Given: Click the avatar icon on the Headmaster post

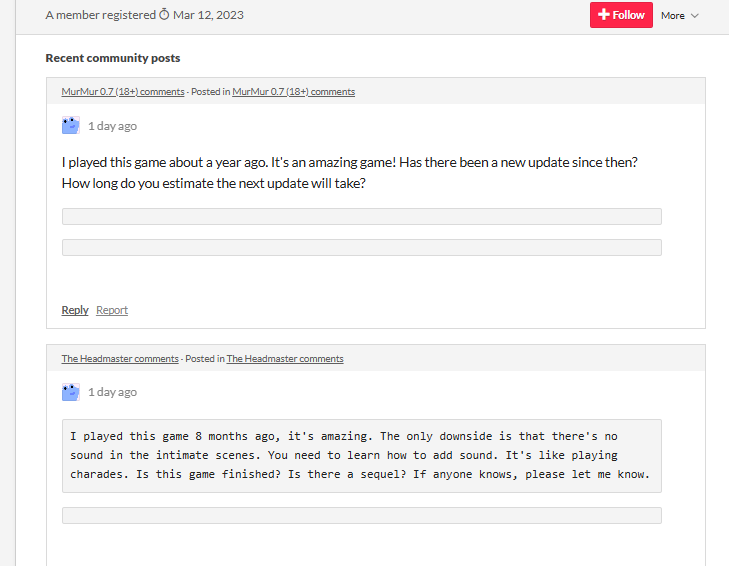Looking at the screenshot, I should (x=70, y=392).
